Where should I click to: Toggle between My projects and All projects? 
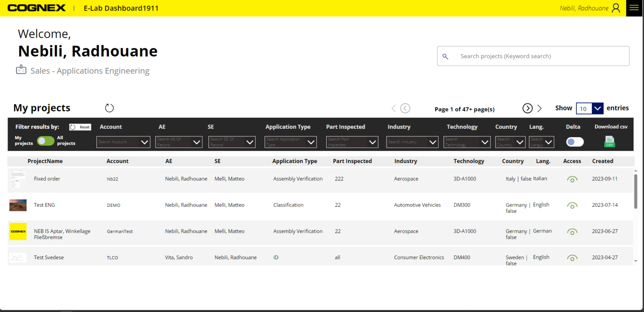point(46,141)
